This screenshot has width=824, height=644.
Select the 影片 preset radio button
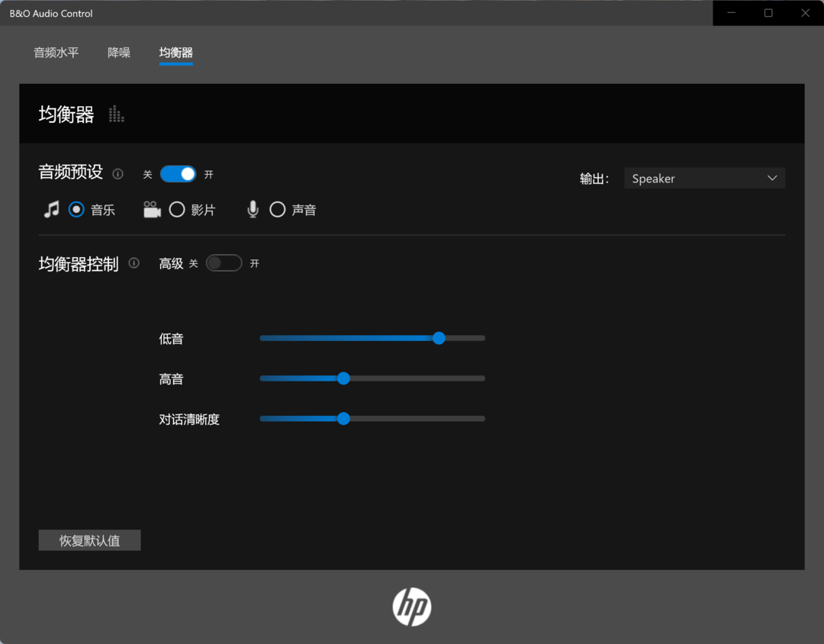click(x=177, y=210)
